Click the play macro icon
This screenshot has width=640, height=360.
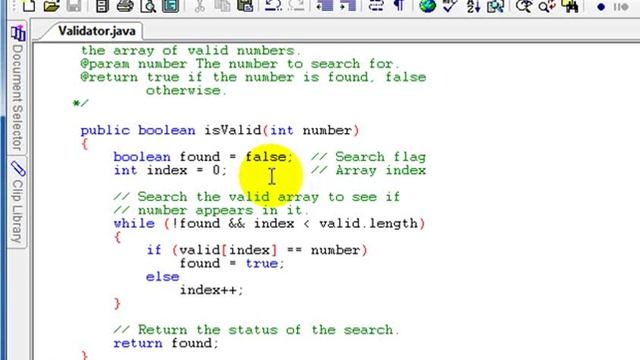(621, 7)
